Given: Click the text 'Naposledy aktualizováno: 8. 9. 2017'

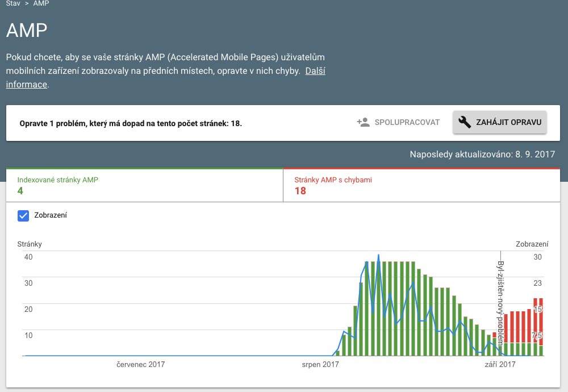Looking at the screenshot, I should coord(482,155).
